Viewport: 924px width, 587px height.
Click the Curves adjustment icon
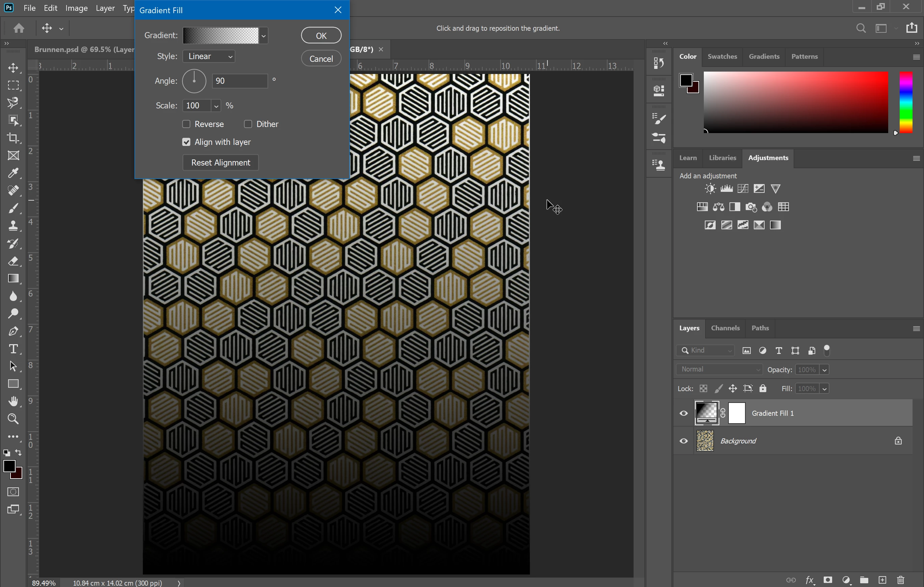tap(743, 189)
